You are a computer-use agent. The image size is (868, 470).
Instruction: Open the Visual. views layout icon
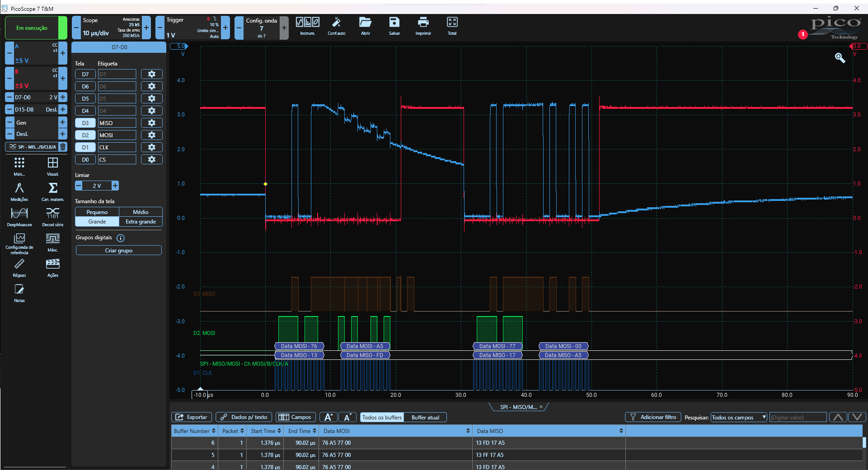coord(53,167)
